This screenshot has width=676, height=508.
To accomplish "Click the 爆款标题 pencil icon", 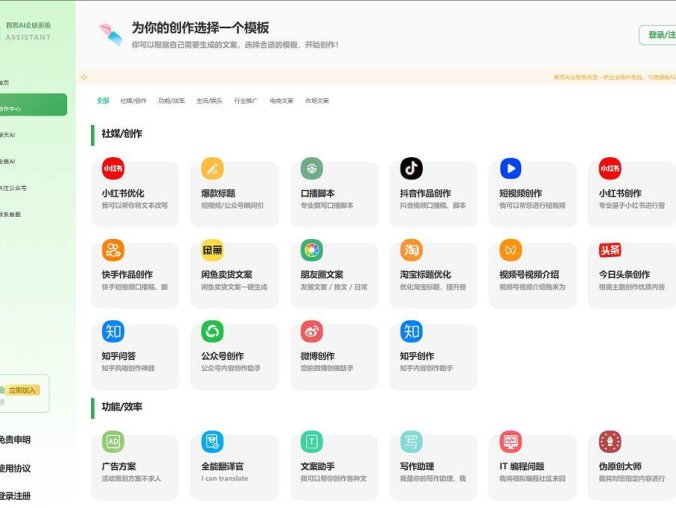I will 213,168.
